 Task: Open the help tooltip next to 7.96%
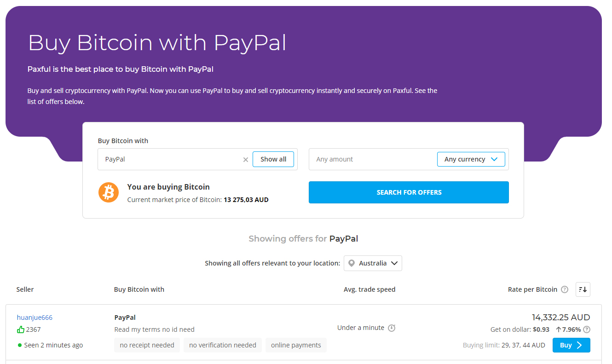[x=587, y=329]
